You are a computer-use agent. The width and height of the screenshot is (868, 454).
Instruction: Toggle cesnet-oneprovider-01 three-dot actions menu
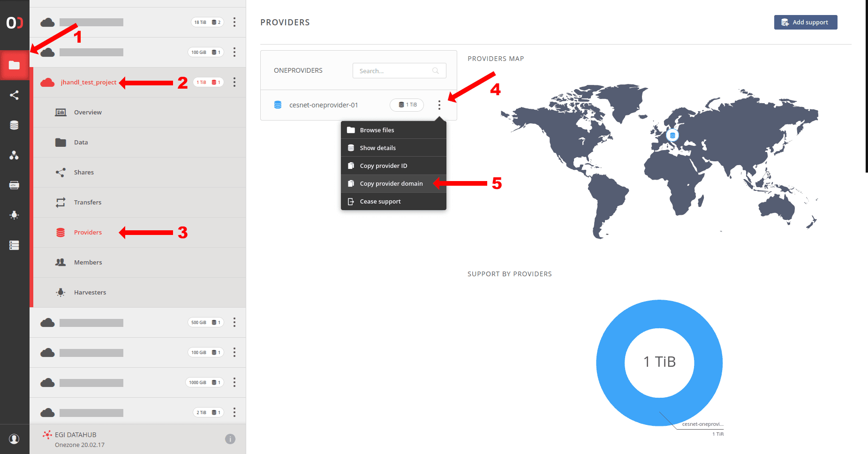439,105
